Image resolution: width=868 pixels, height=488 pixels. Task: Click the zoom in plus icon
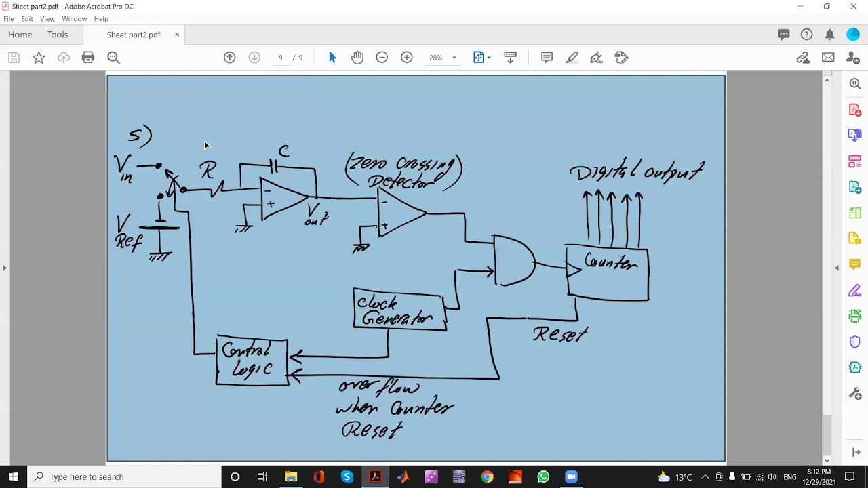coord(407,58)
